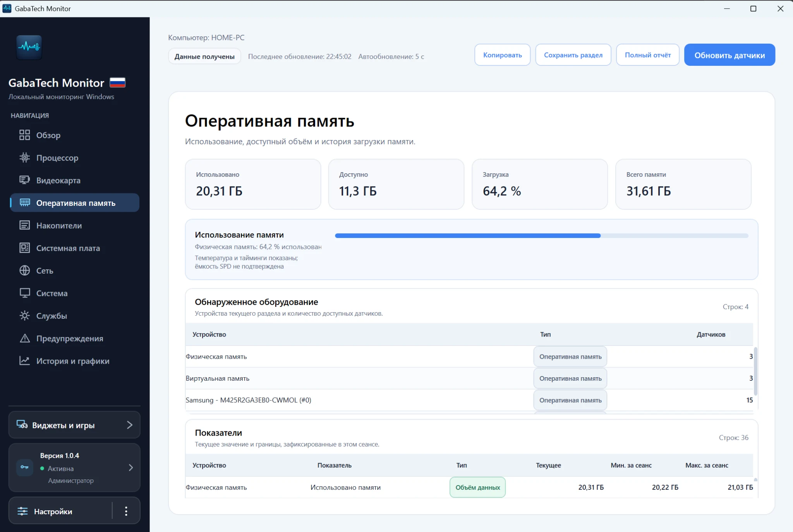Image resolution: width=793 pixels, height=532 pixels.
Task: Go to Накопители section
Action: 74,225
